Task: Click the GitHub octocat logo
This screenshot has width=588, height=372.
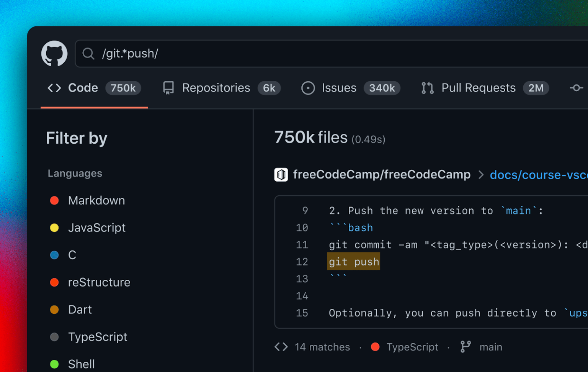Action: pyautogui.click(x=54, y=53)
